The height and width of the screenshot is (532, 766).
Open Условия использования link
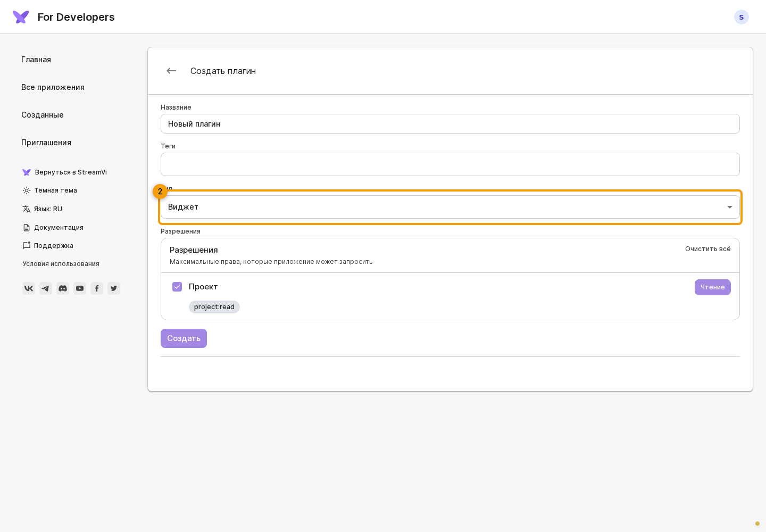tap(61, 264)
